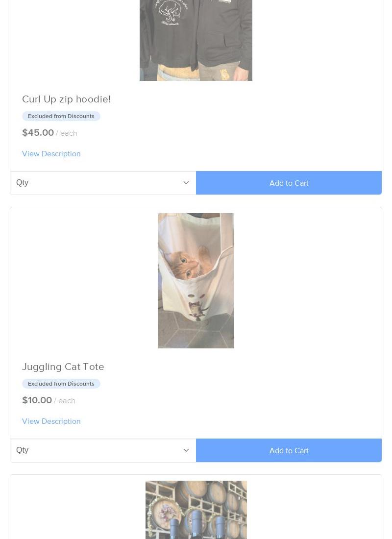Open the cat in tote bag photo
The image size is (392, 539).
[196, 280]
